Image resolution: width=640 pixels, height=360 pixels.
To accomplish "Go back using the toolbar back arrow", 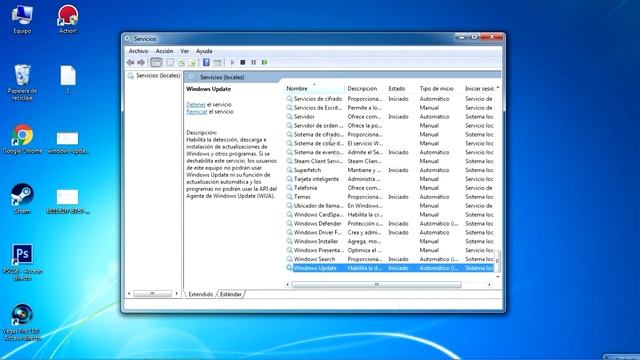I will click(131, 62).
